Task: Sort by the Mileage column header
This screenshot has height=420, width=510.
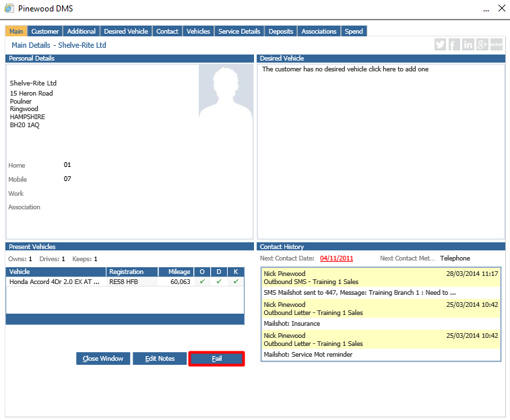Action: pyautogui.click(x=176, y=271)
